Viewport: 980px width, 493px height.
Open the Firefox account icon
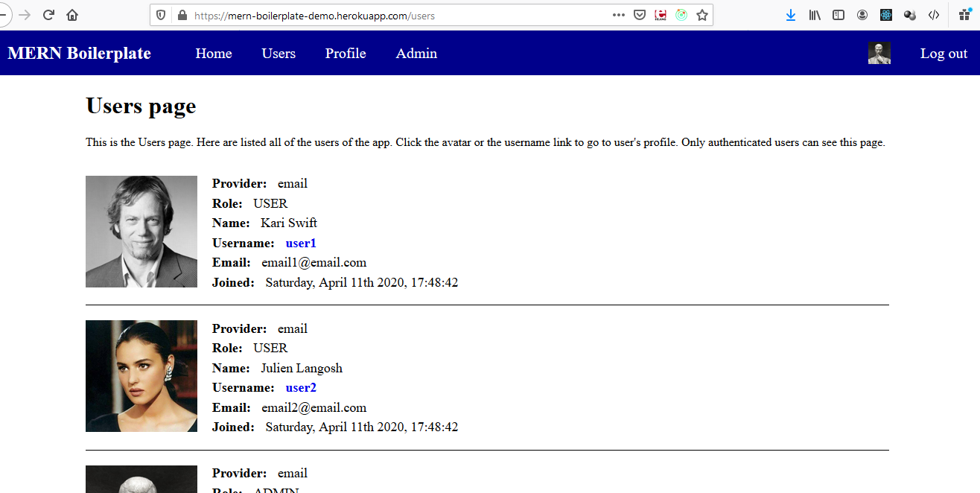point(862,15)
